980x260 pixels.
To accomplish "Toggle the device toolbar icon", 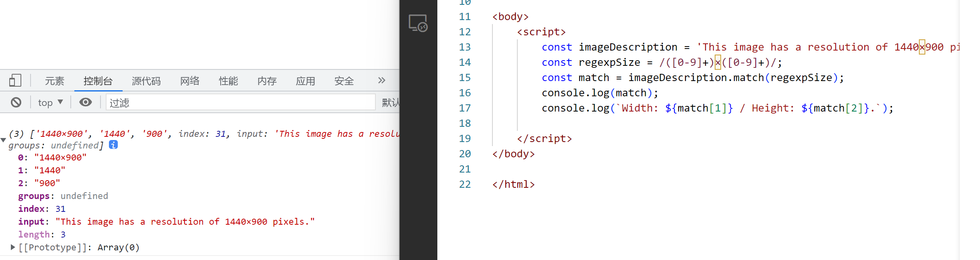I will (x=15, y=81).
